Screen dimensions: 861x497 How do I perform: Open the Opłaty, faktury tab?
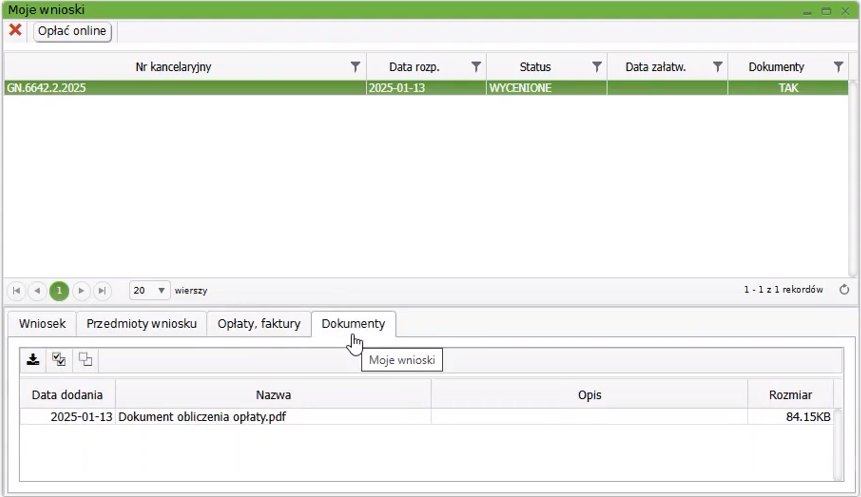coord(259,324)
